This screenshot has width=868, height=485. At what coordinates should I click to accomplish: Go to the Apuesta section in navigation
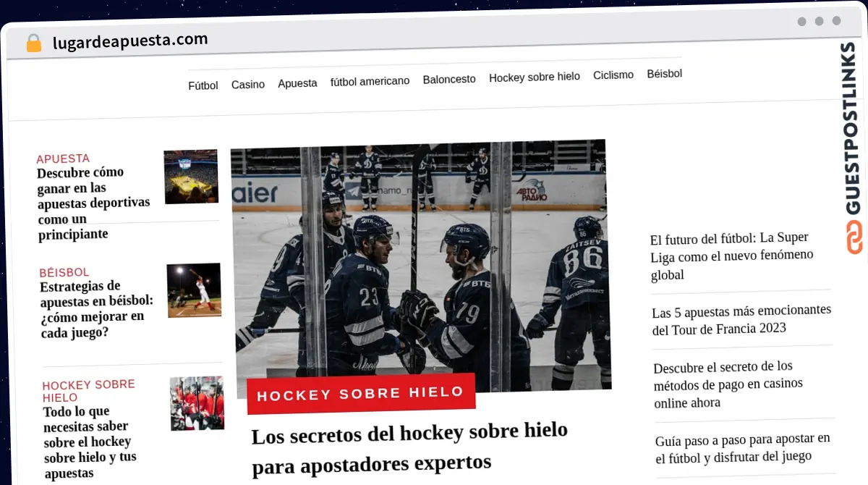click(297, 83)
